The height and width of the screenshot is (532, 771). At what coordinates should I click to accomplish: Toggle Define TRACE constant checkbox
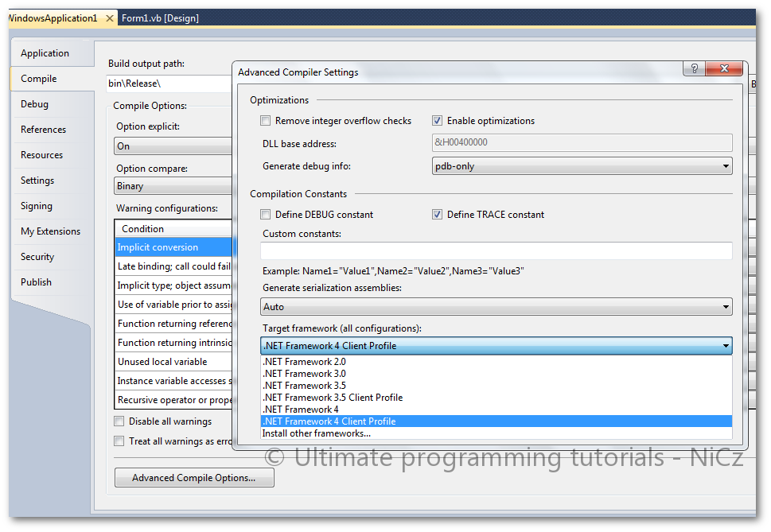[x=437, y=214]
